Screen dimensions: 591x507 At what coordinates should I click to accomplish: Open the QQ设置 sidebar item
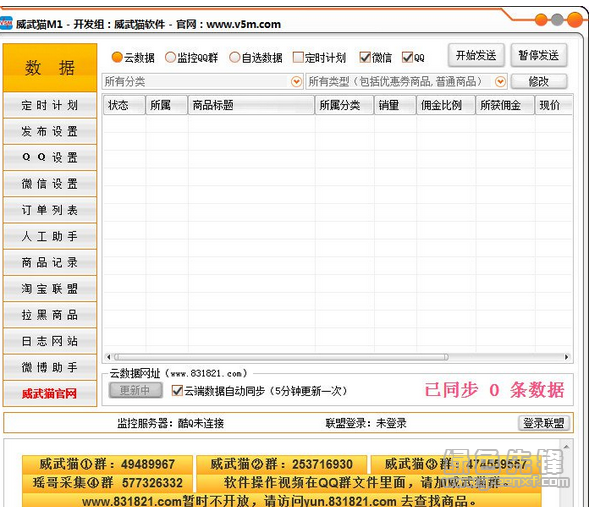click(50, 157)
